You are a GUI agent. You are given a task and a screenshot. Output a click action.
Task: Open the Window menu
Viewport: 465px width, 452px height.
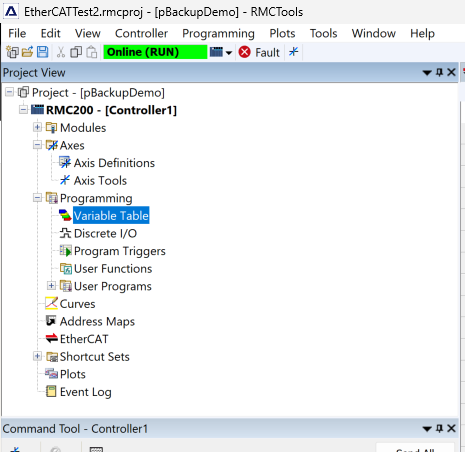coord(374,33)
